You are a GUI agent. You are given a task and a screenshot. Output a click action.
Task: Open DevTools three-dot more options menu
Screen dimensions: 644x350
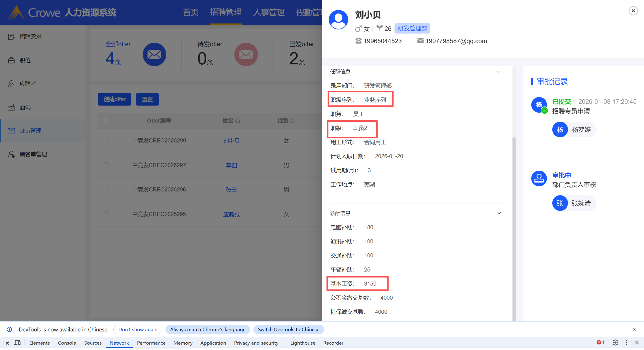coord(626,342)
